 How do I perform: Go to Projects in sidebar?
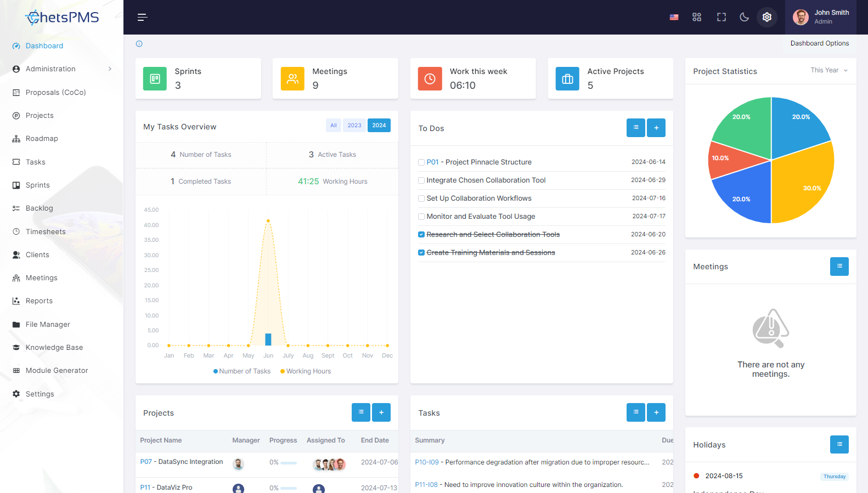40,116
